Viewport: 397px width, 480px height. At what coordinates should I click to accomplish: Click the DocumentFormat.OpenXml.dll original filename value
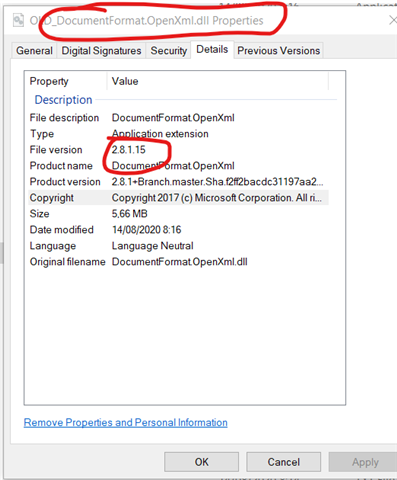click(x=180, y=262)
